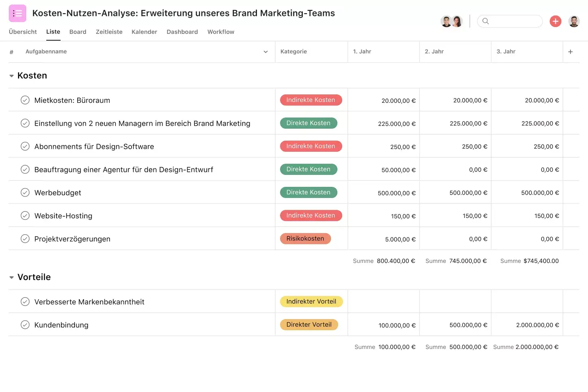Click the Indirekter Vorteil tag

[x=311, y=302]
